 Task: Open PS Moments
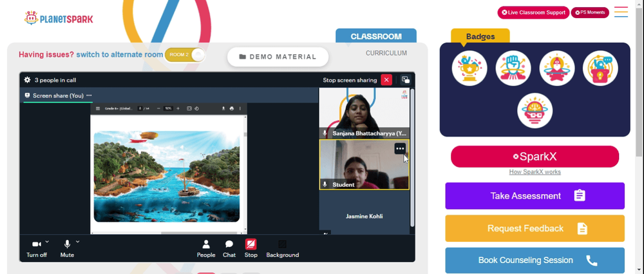[590, 12]
